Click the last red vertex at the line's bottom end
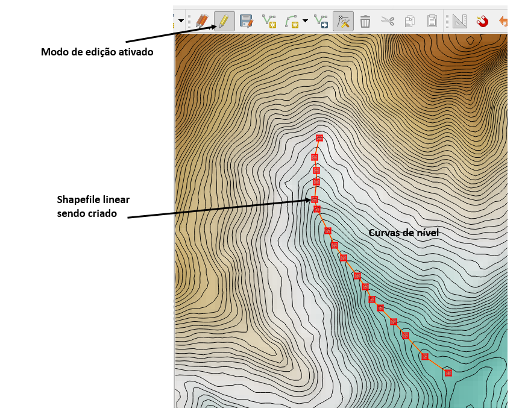 [x=448, y=373]
